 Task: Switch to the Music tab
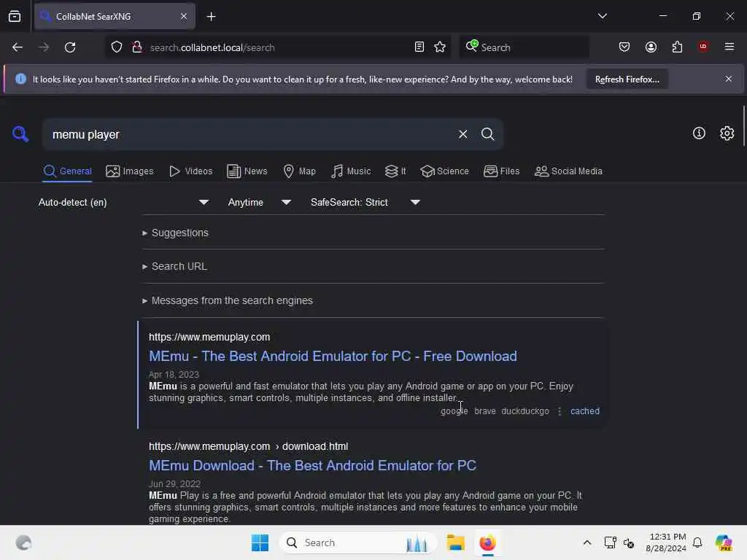[351, 171]
